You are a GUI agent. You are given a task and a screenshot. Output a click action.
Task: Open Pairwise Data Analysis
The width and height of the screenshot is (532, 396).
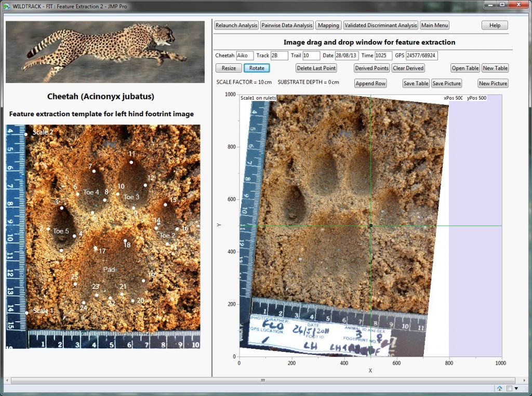pos(287,25)
